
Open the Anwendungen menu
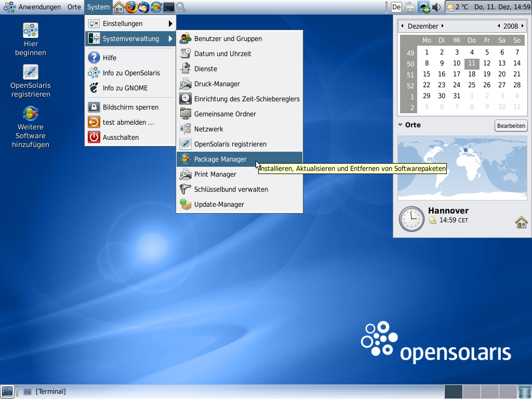(x=33, y=7)
